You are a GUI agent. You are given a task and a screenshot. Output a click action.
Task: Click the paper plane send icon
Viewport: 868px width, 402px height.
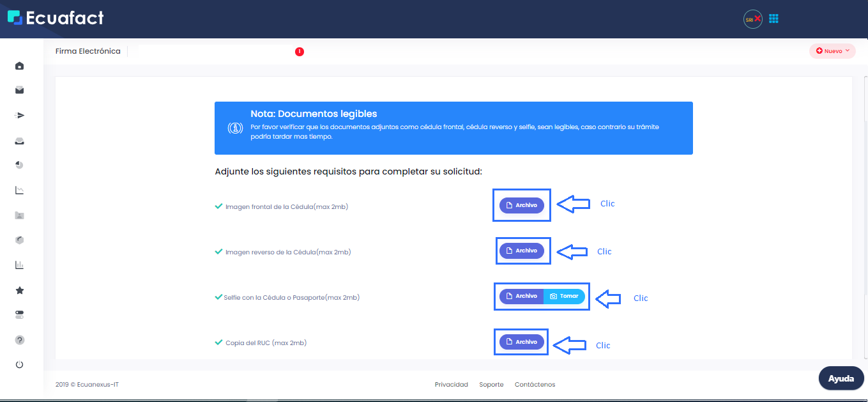19,116
